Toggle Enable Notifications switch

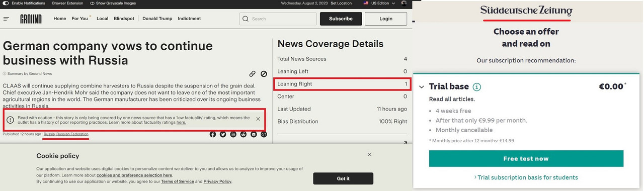click(6, 3)
